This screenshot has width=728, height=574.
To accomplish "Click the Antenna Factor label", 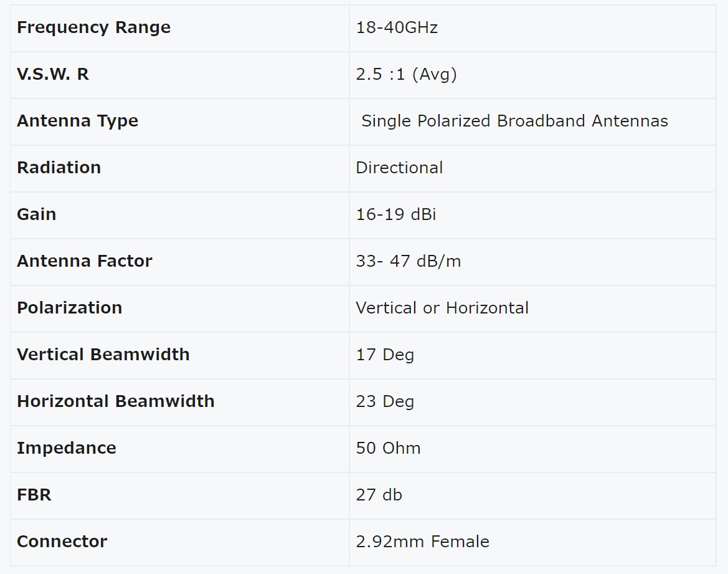I will pos(85,261).
